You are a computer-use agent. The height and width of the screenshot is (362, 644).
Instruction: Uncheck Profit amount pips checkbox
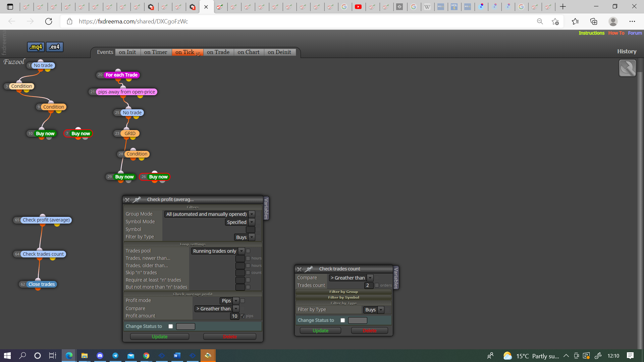[243, 316]
